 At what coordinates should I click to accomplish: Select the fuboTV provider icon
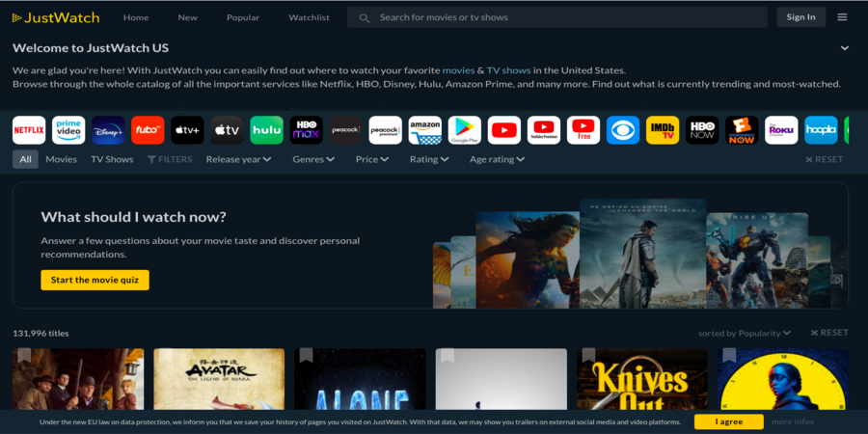click(148, 130)
